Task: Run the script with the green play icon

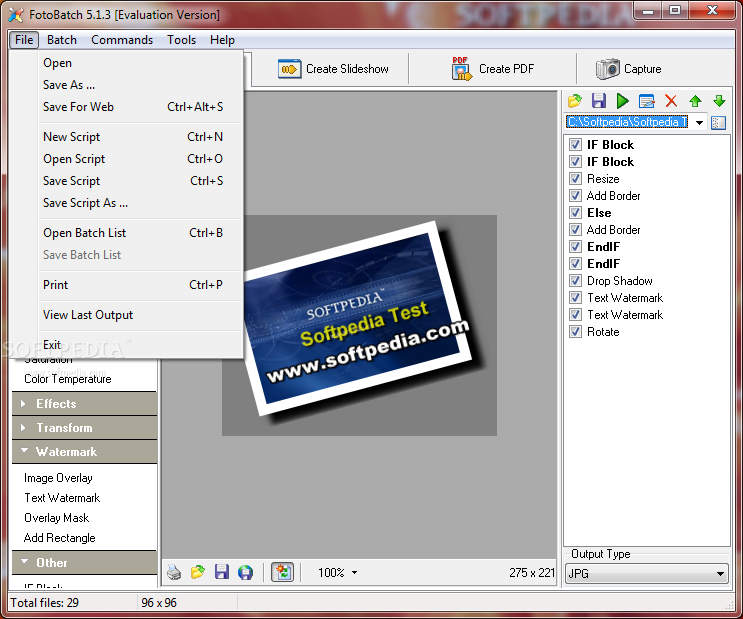Action: click(x=623, y=101)
